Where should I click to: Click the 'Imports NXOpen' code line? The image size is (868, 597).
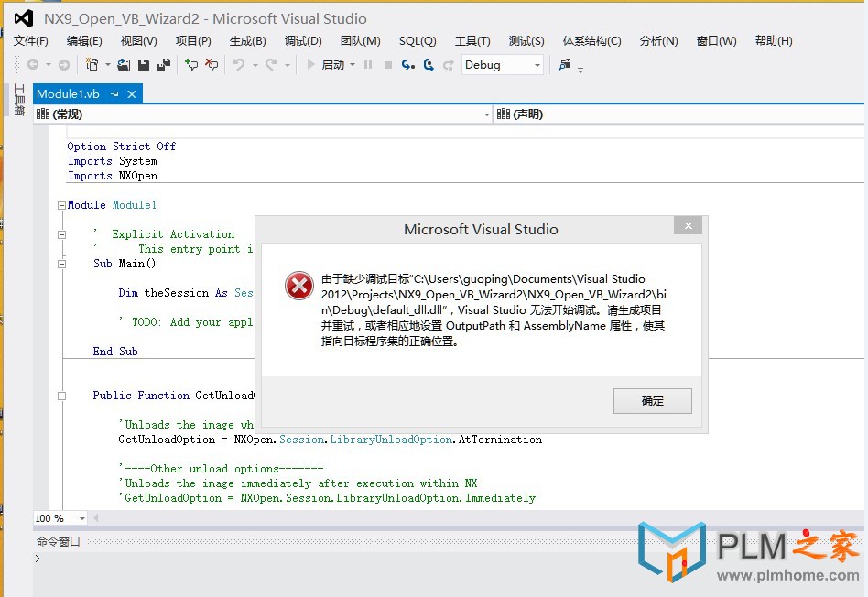tap(113, 176)
